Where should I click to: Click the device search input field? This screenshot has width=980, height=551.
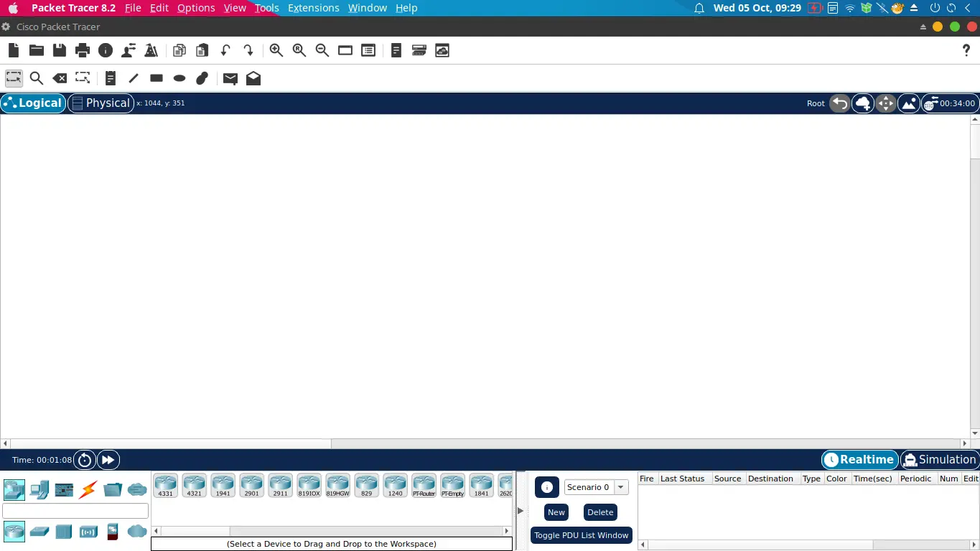point(75,511)
